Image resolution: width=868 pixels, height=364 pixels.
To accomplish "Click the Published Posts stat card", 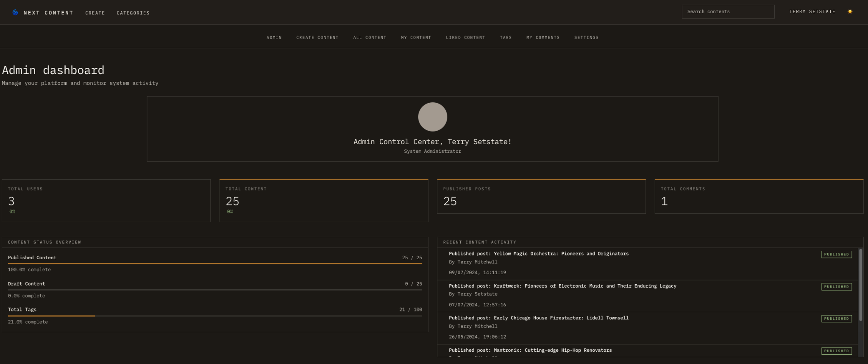I will click(541, 196).
